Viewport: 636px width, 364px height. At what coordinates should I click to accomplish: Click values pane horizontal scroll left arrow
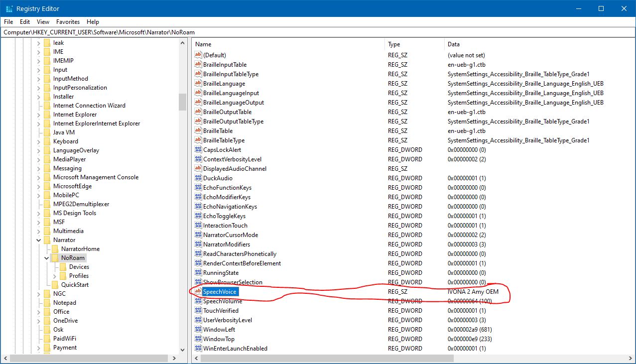pyautogui.click(x=196, y=358)
